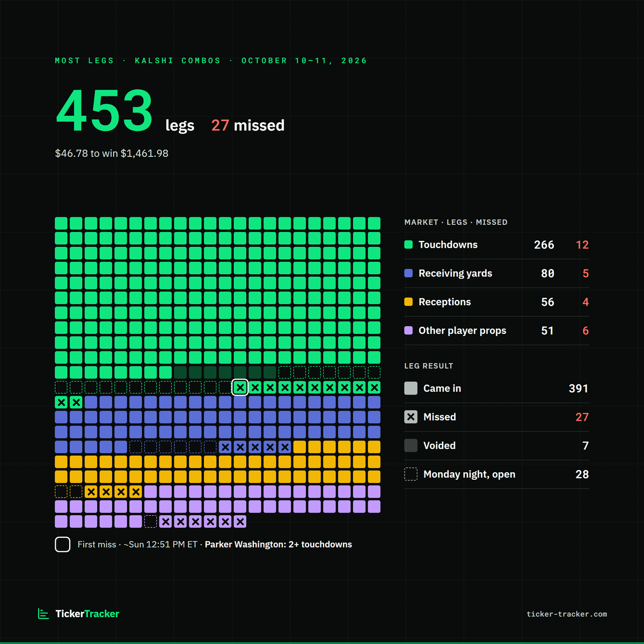
Task: Click the 'legs' word beside 453
Action: [180, 126]
